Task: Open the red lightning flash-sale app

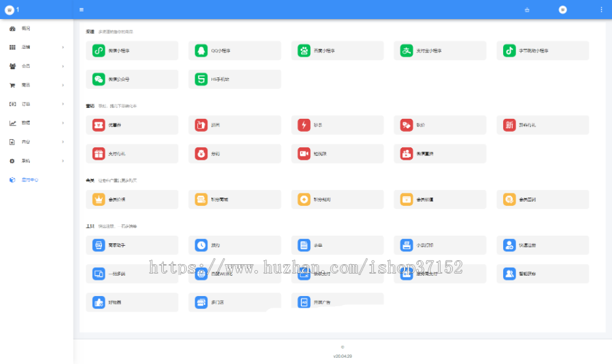Action: click(x=337, y=125)
